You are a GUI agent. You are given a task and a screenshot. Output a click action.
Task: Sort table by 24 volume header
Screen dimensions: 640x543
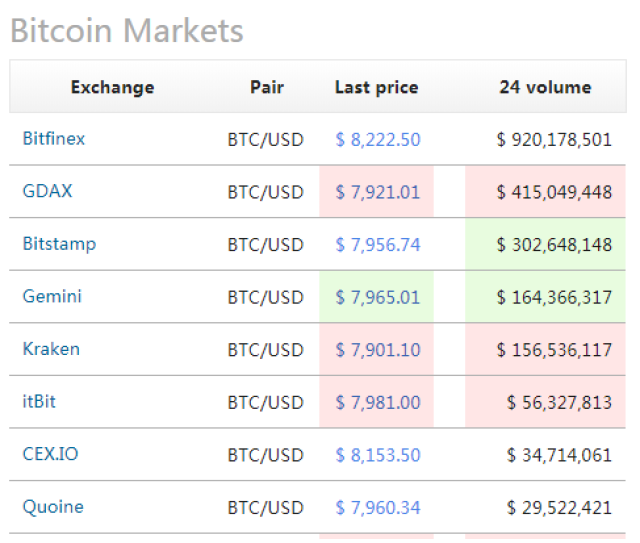pyautogui.click(x=545, y=87)
